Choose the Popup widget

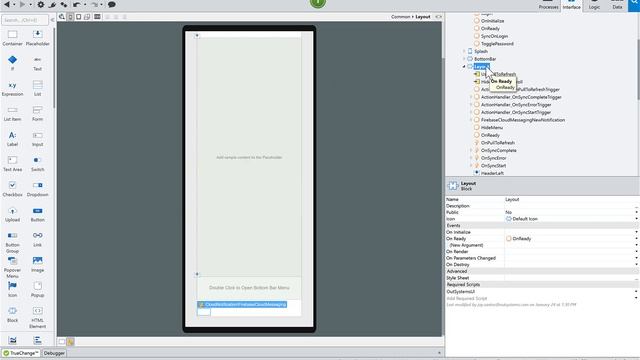click(38, 290)
